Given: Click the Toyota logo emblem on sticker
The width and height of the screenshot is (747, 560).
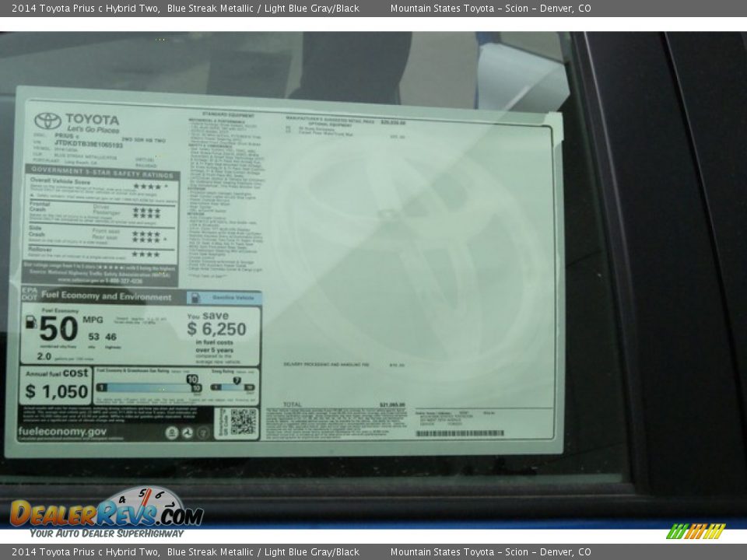Looking at the screenshot, I should pyautogui.click(x=47, y=121).
